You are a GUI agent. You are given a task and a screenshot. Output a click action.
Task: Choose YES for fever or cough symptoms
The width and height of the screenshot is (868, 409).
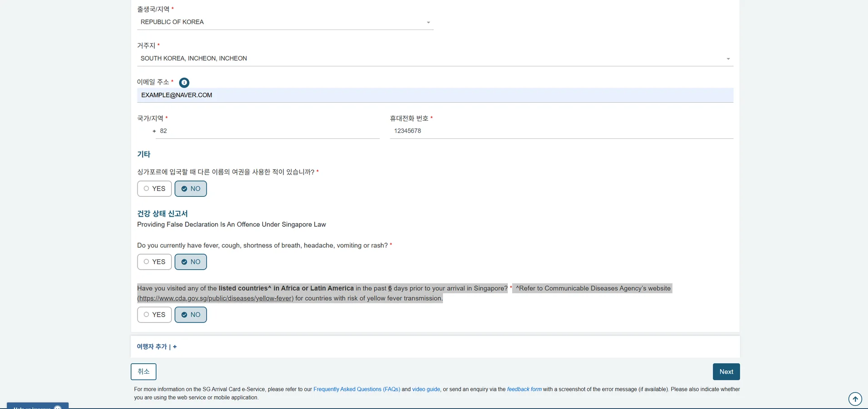(x=154, y=262)
